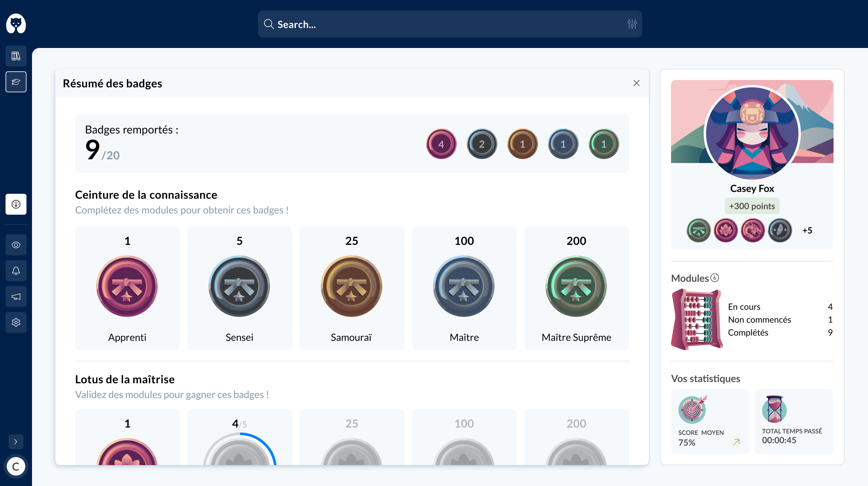Click the score moyen trend arrow
The width and height of the screenshot is (868, 486).
[x=736, y=442]
